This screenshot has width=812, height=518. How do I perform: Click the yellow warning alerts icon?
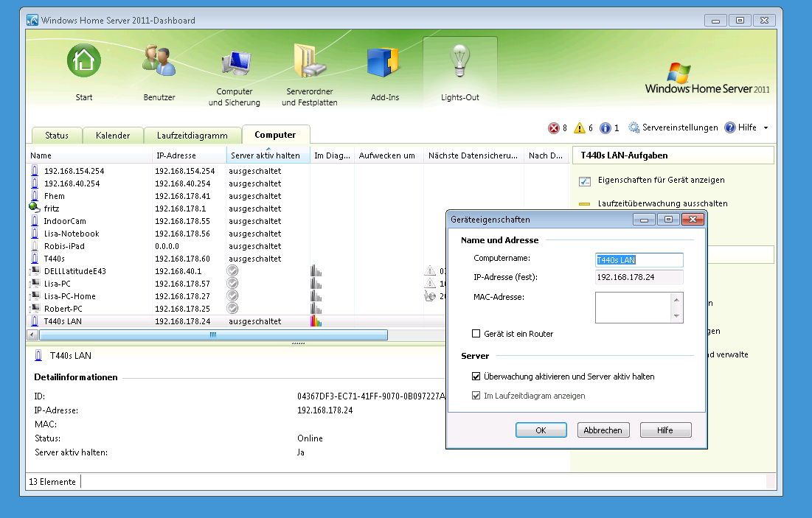pos(580,127)
